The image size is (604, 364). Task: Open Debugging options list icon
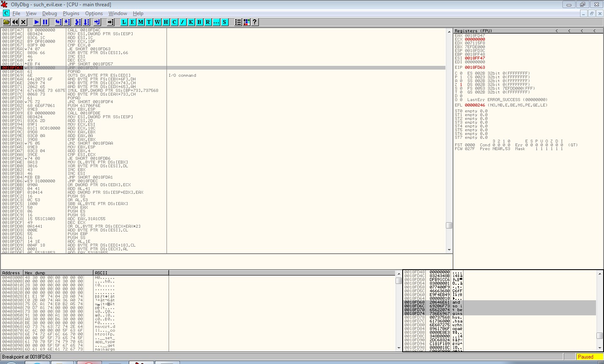(238, 22)
